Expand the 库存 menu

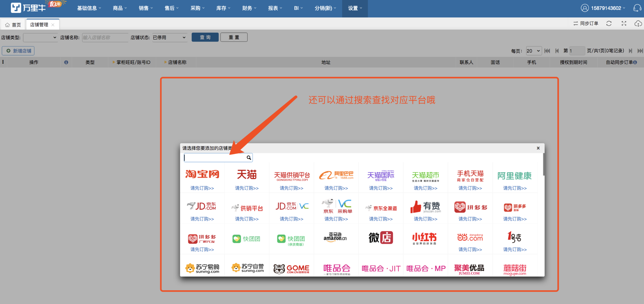223,8
